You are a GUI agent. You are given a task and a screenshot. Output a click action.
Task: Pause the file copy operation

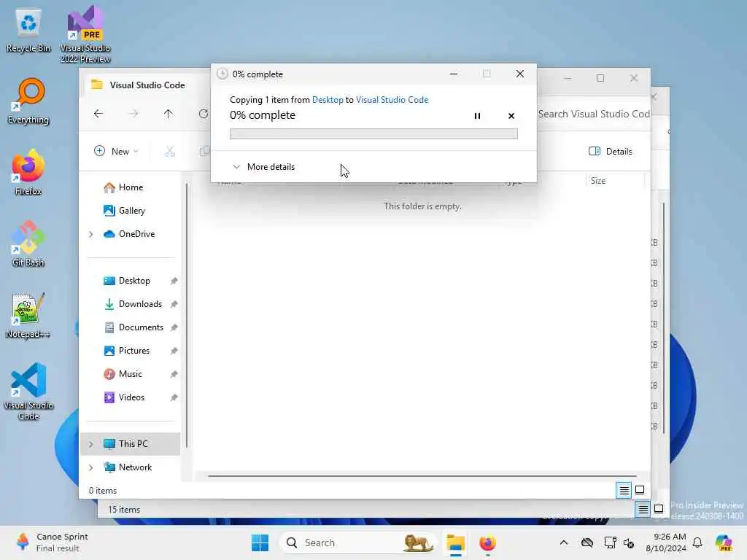coord(477,116)
